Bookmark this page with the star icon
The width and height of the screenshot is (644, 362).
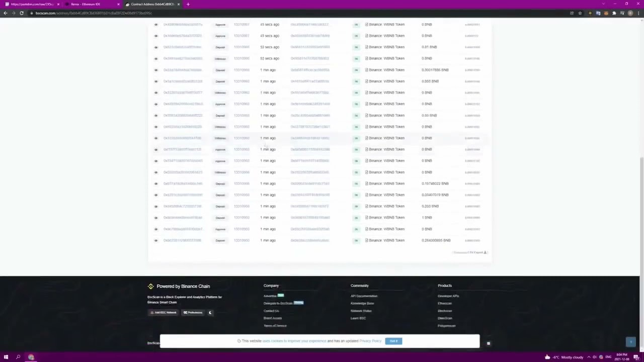pos(580,13)
